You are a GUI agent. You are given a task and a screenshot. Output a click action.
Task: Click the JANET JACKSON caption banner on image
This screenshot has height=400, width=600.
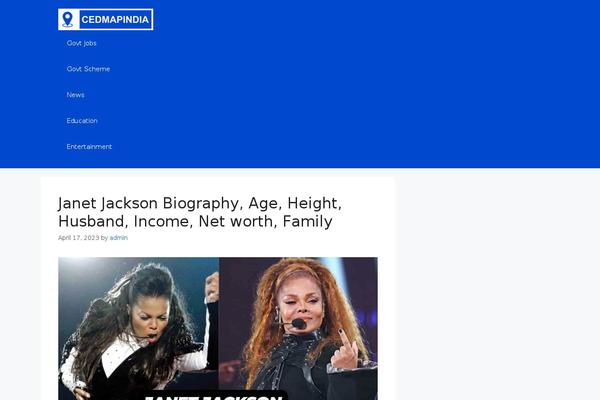point(213,396)
